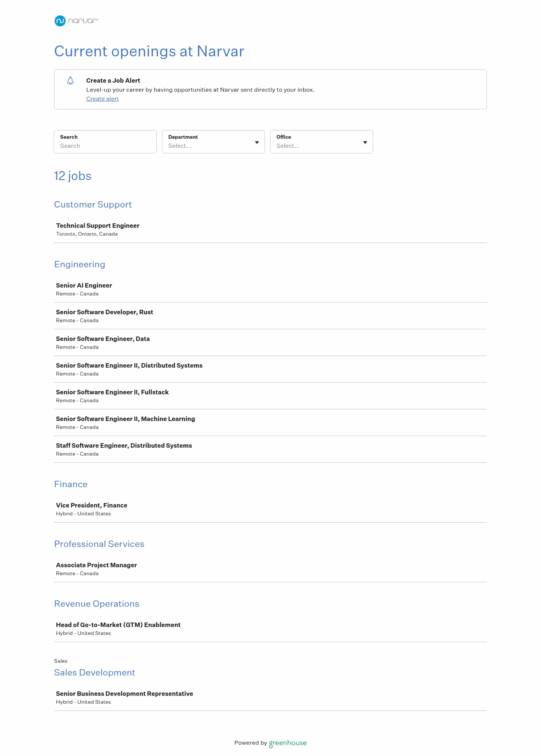Click the Sales Development heading
541x756 pixels.
point(95,673)
